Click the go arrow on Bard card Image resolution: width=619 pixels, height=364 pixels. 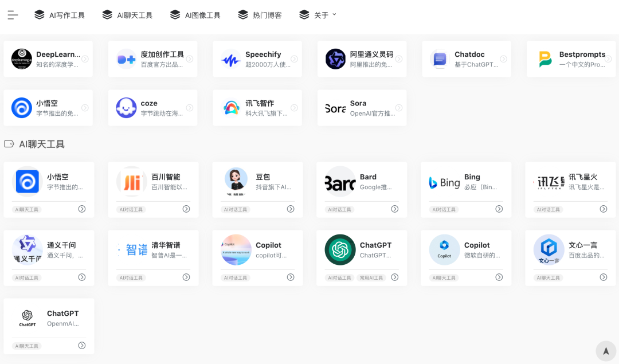click(395, 209)
